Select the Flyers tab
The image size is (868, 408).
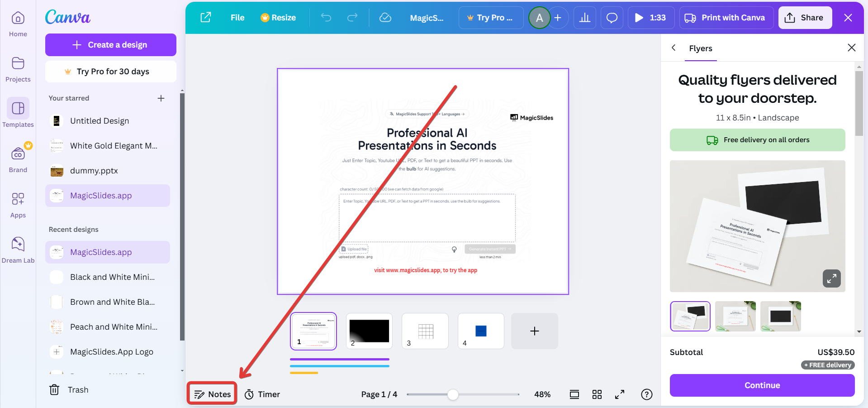[701, 48]
